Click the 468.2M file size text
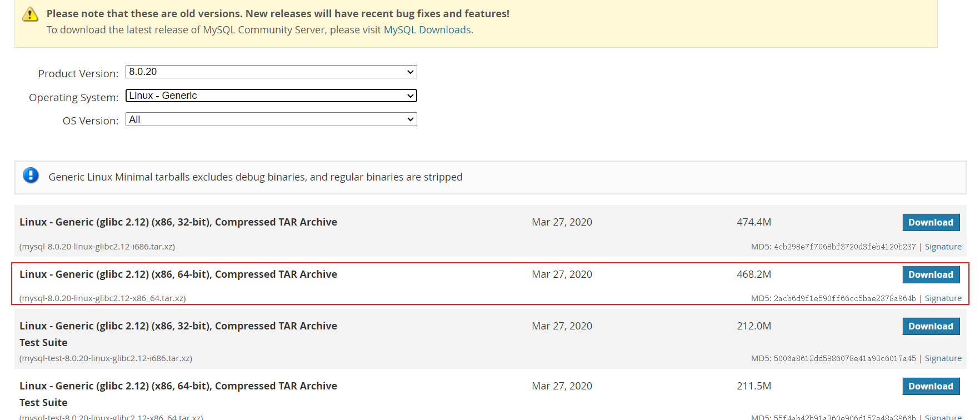The height and width of the screenshot is (420, 980). coord(754,274)
